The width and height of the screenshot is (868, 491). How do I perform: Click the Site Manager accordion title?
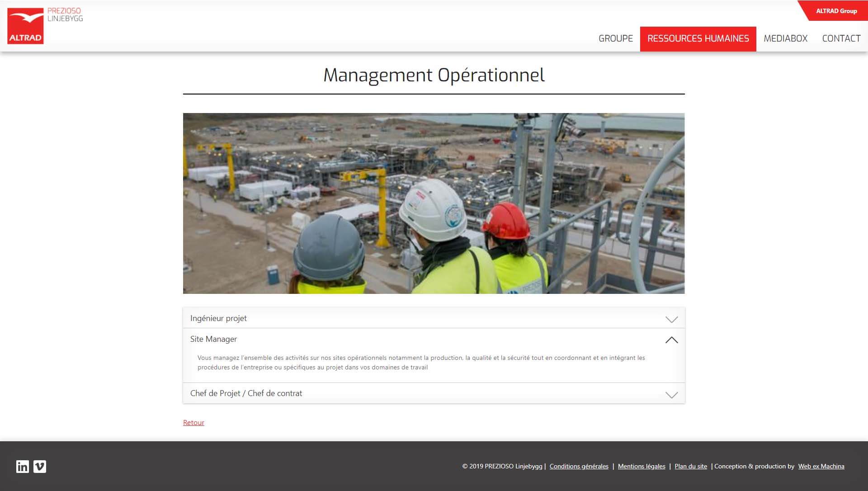213,339
